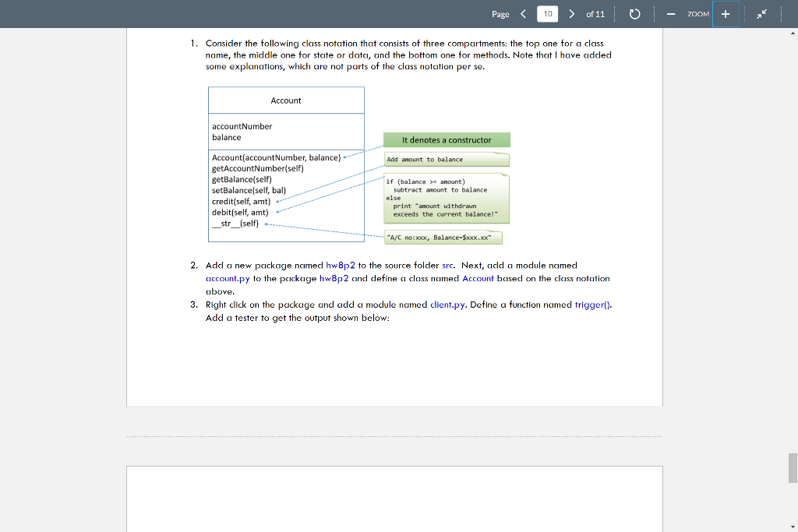The height and width of the screenshot is (532, 798).
Task: Click the trigger() function link
Action: 593,305
